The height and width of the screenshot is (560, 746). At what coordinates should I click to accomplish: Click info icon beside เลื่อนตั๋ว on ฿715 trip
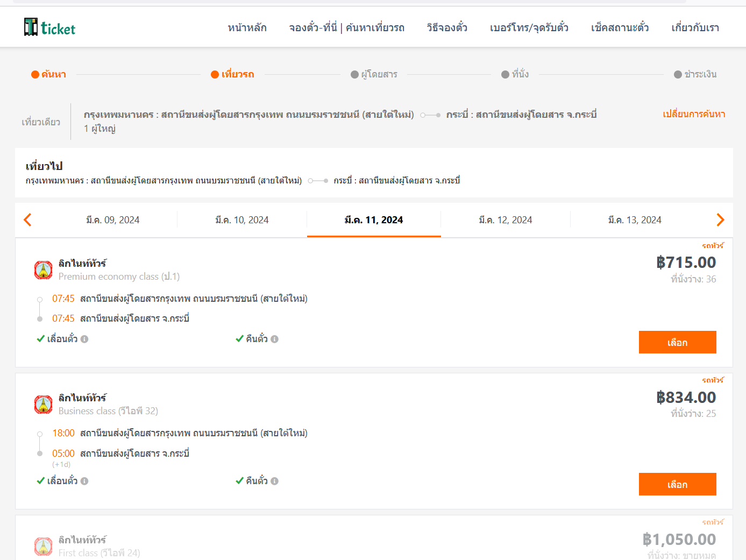(84, 339)
